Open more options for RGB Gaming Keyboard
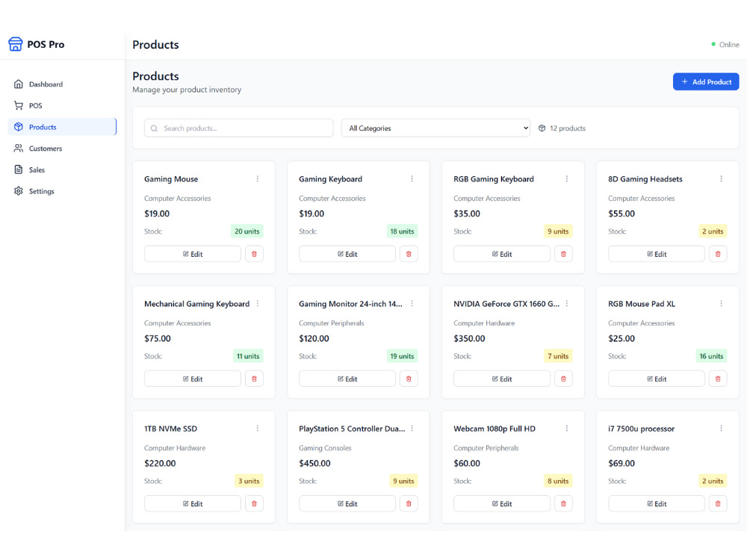This screenshot has height=560, width=747. pos(566,178)
